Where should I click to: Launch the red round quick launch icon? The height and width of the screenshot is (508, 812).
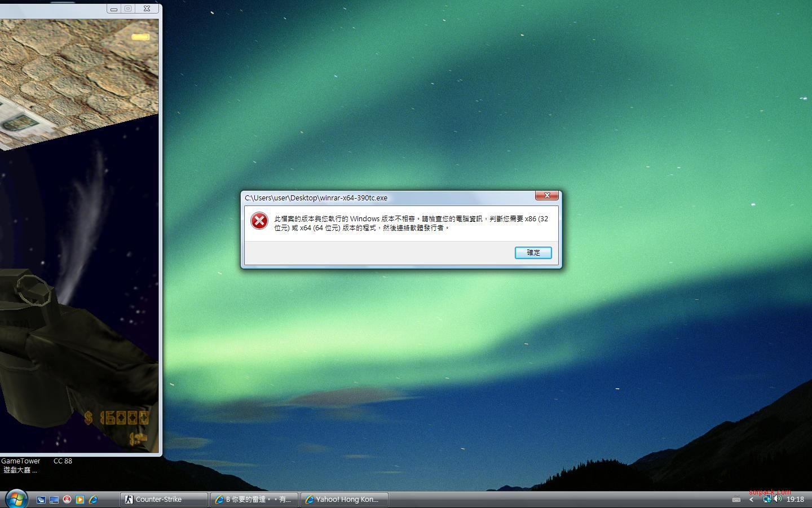coord(67,500)
